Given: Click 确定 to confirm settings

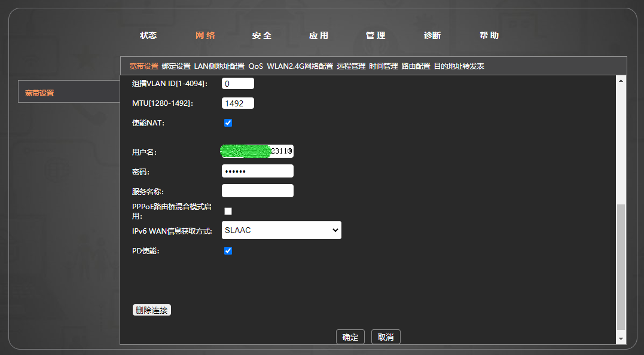Looking at the screenshot, I should (350, 336).
